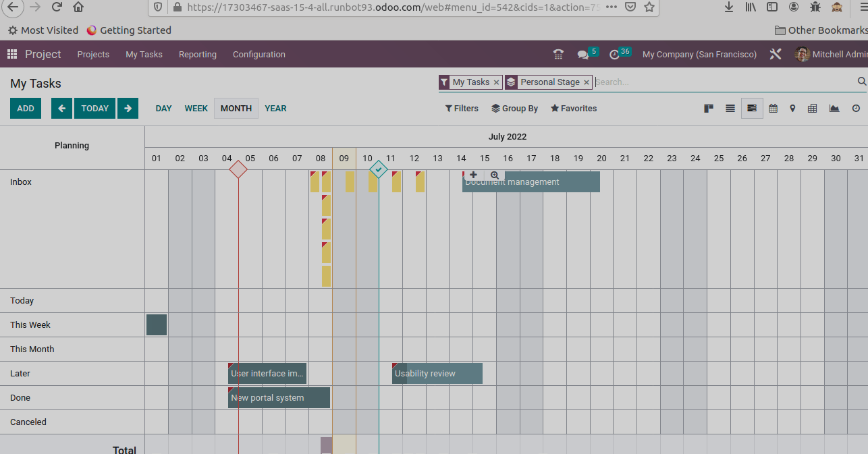
Task: Switch Gantt scale to Day
Action: [x=163, y=108]
